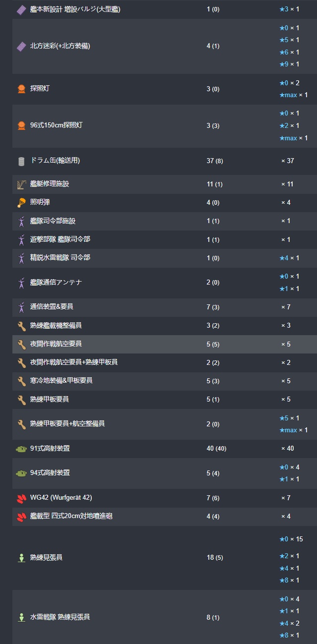317x644 pixels.
Task: Open the 通信装置&要員 equipment entry
Action: click(52, 307)
